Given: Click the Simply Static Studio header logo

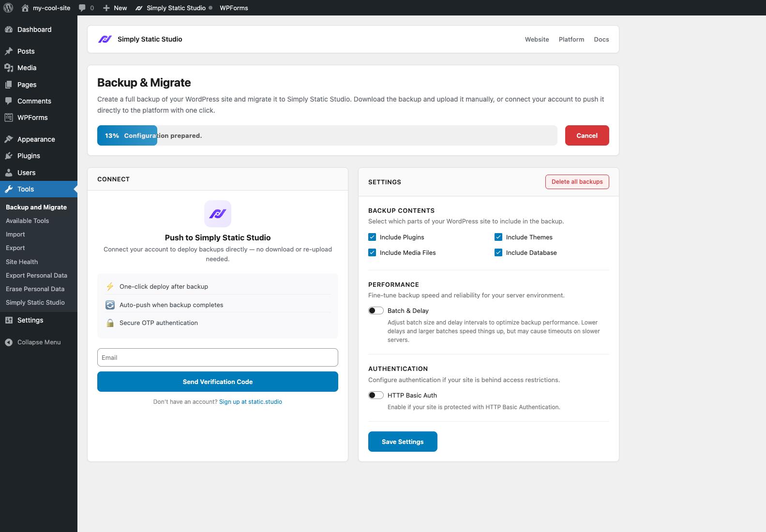Looking at the screenshot, I should 105,39.
